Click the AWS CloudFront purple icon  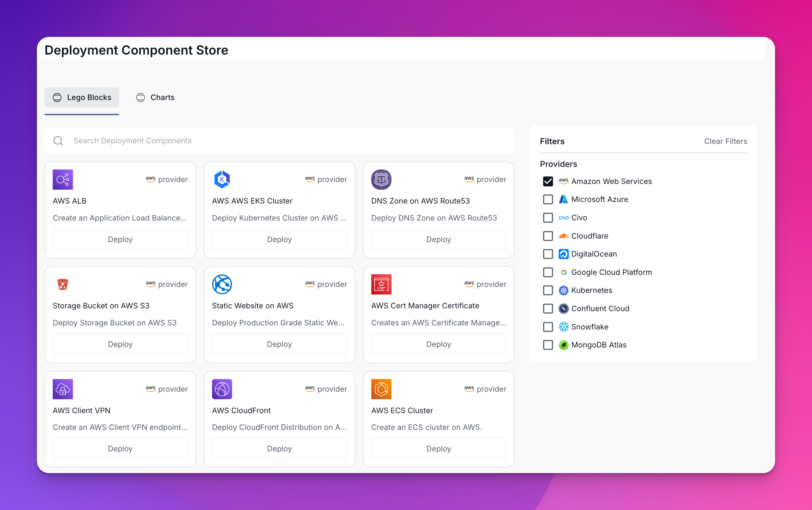tap(222, 389)
